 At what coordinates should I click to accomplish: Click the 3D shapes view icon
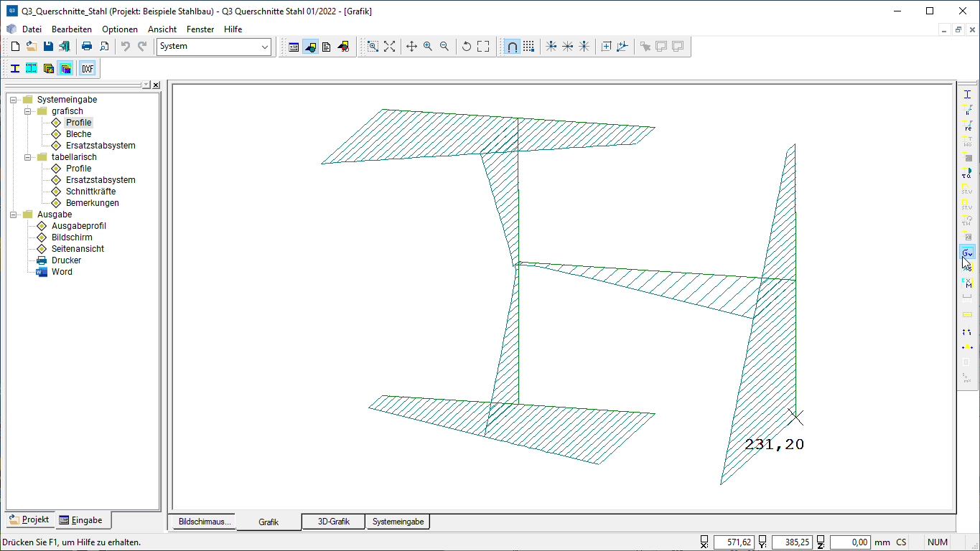pyautogui.click(x=343, y=46)
